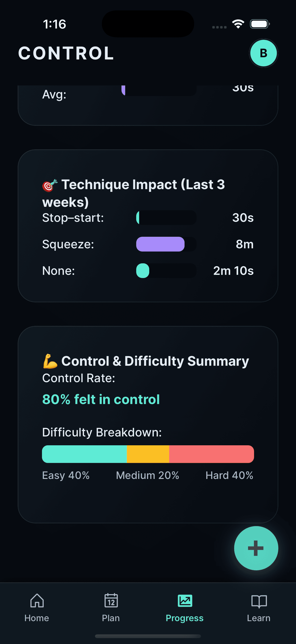This screenshot has height=644, width=296.
Task: Tap the yellow Medium difficulty segment
Action: (x=148, y=454)
